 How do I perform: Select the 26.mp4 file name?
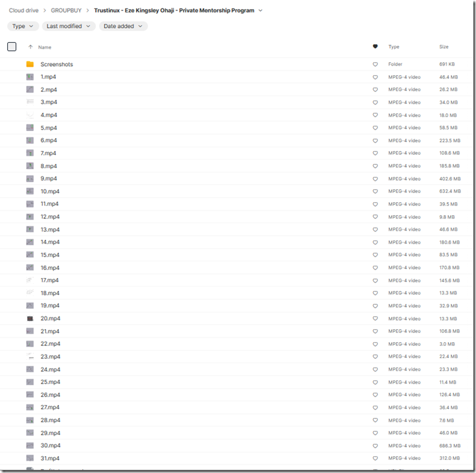pyautogui.click(x=51, y=395)
